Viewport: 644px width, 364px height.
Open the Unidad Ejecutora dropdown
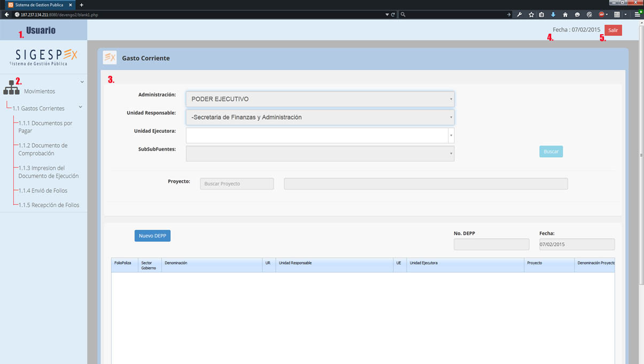pos(320,135)
